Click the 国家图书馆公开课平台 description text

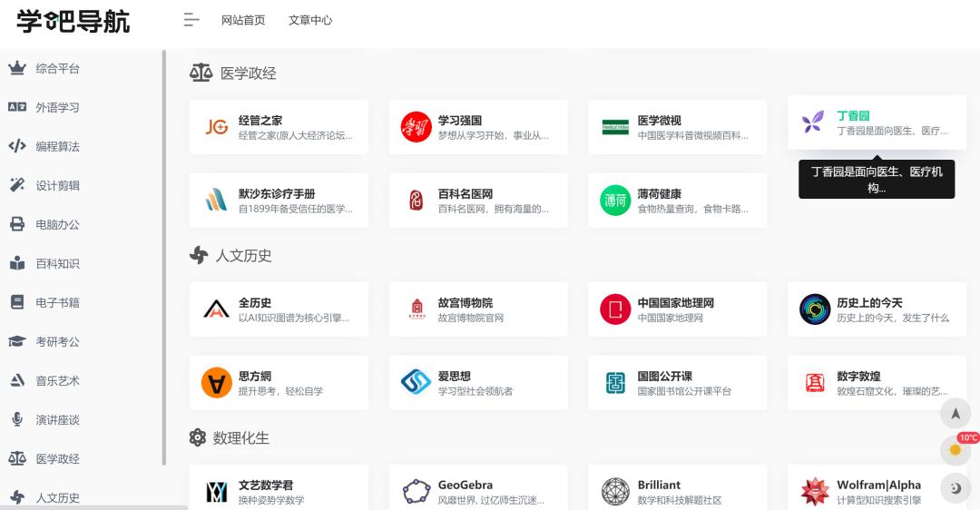(x=684, y=391)
